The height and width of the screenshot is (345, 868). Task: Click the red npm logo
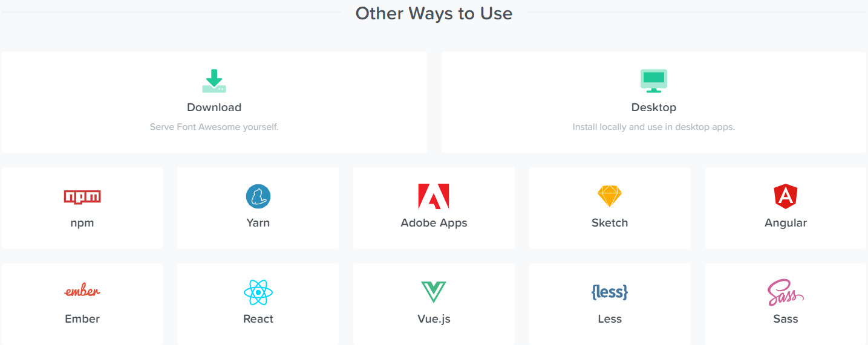click(x=82, y=196)
